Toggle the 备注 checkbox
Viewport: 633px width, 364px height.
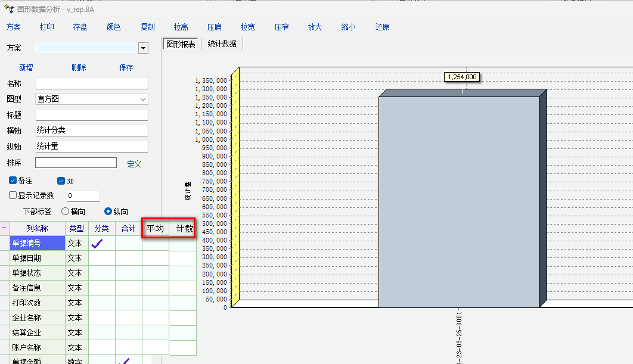pos(13,181)
